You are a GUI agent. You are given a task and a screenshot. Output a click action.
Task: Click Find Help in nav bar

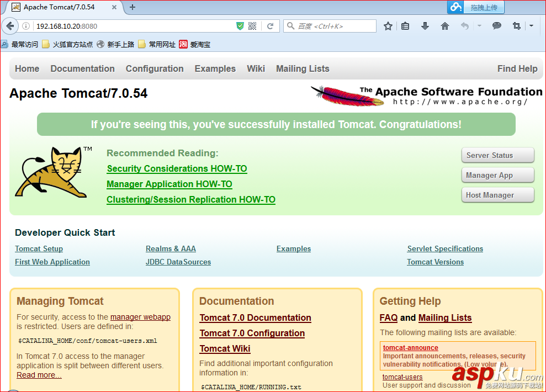coord(517,68)
